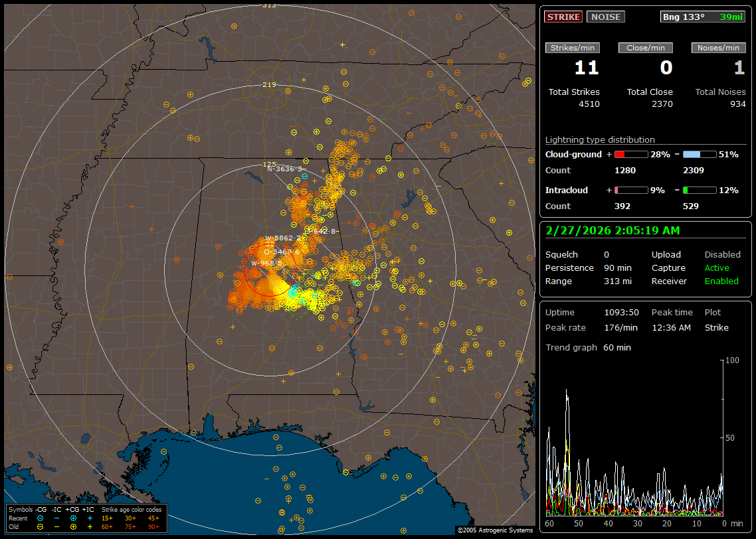This screenshot has width=756, height=539.
Task: Click the red positive cloud-ground percentage bar
Action: [x=630, y=154]
